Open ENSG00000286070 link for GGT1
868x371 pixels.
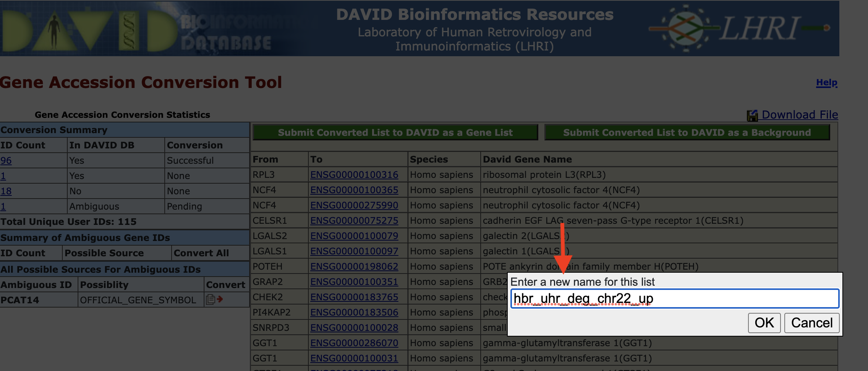354,343
